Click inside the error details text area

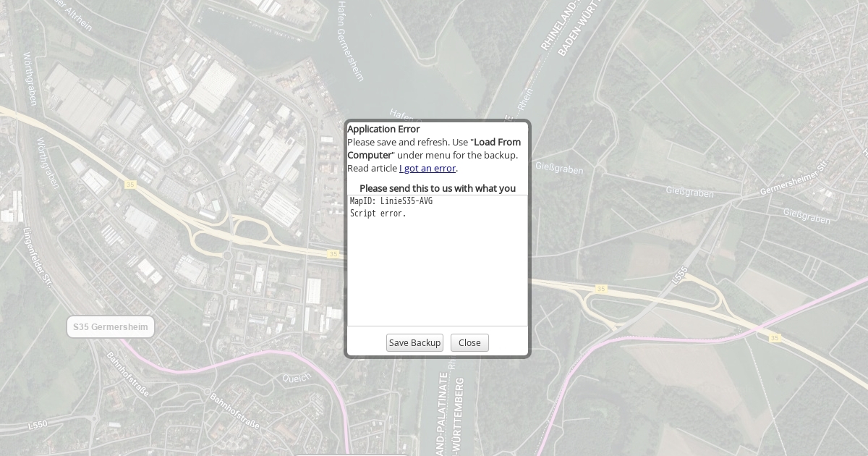coord(438,261)
